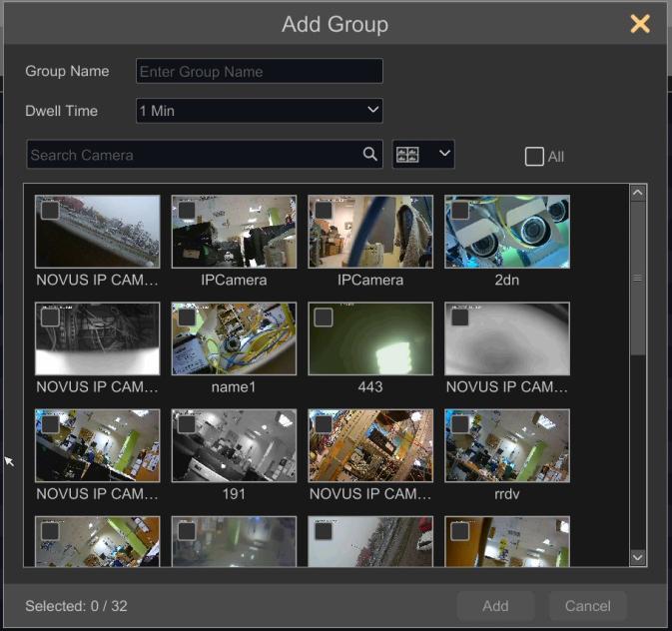
Task: Click the Add button
Action: 495,606
